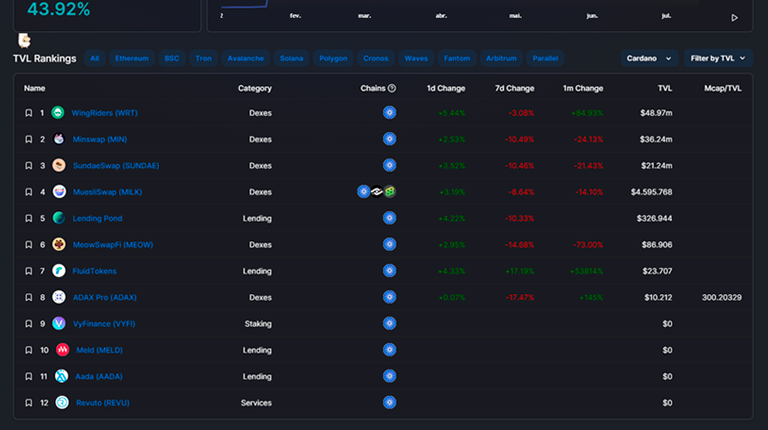Click the Lending Pond logo icon
The width and height of the screenshot is (768, 430).
[59, 218]
